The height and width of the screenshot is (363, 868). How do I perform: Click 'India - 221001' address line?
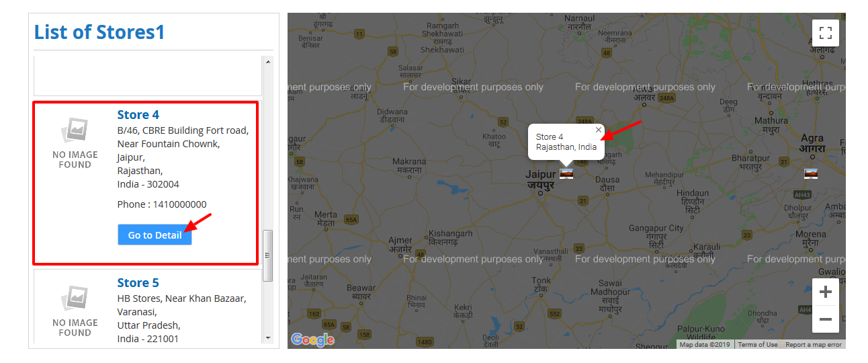(x=148, y=339)
